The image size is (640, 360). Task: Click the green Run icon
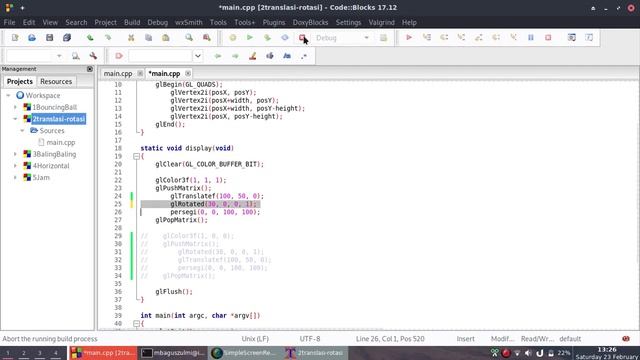point(250,38)
